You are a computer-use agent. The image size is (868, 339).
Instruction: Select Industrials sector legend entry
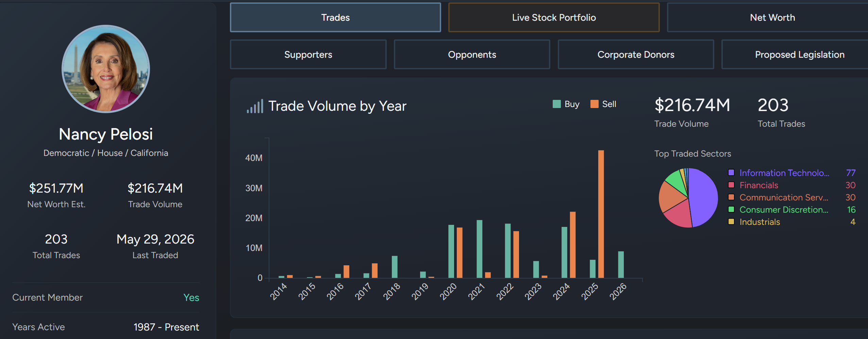click(760, 222)
